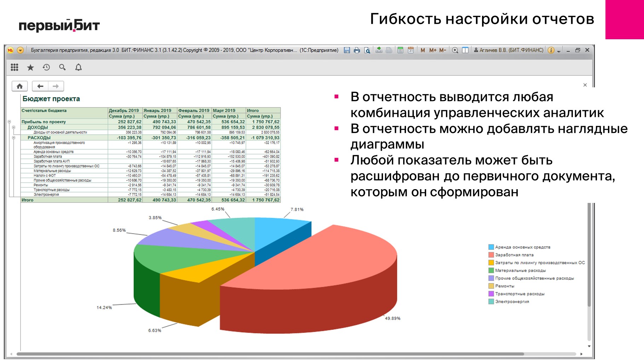The width and height of the screenshot is (644, 362).
Task: Open the About info icon
Action: (x=551, y=50)
